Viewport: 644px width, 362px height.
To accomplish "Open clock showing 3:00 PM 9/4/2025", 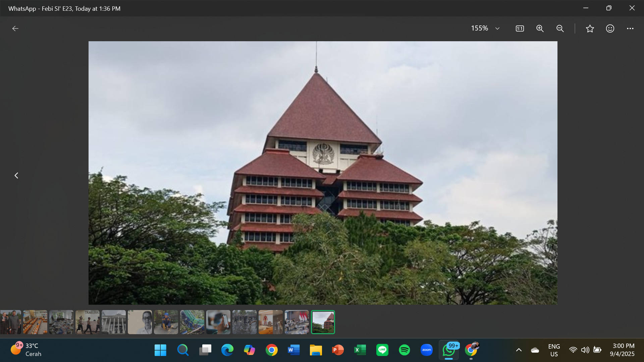I will [623, 350].
